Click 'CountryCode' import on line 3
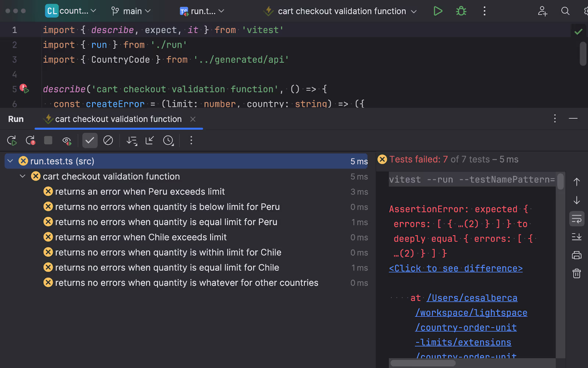 [x=121, y=60]
